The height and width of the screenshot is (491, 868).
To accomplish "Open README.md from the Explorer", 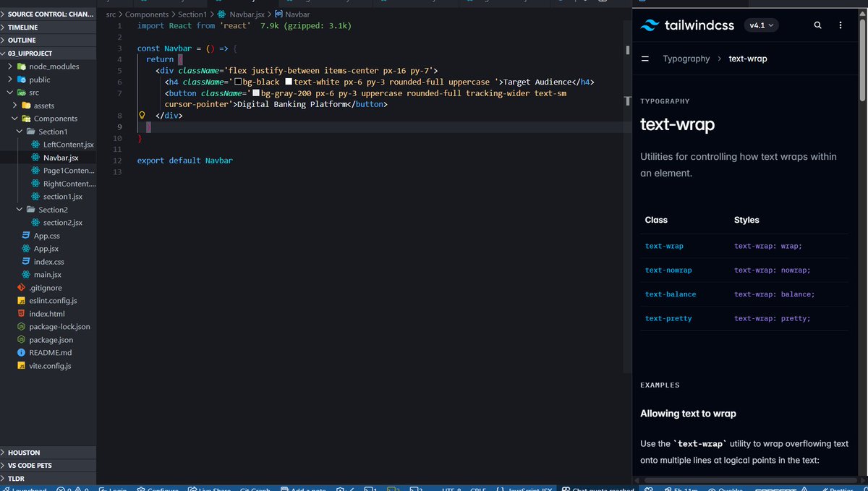I will click(x=49, y=352).
